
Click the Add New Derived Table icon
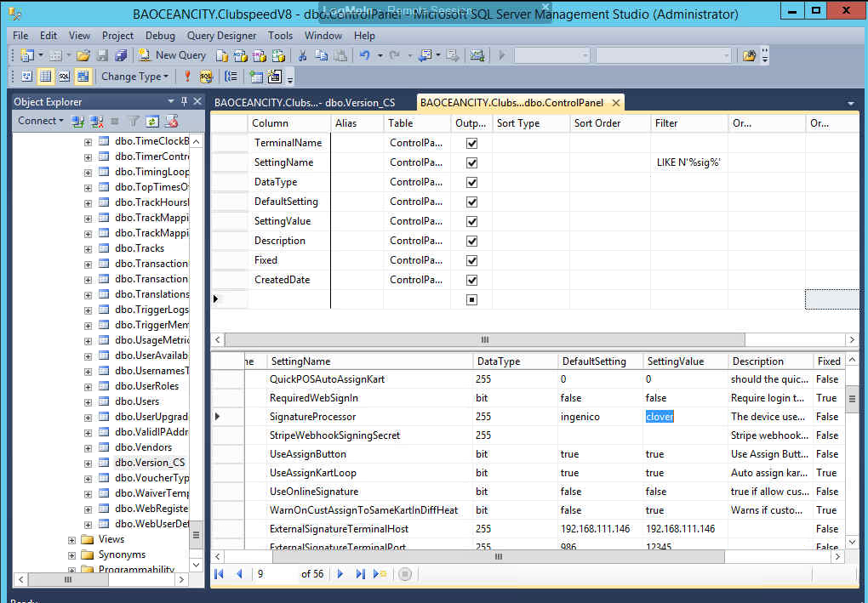pyautogui.click(x=275, y=77)
